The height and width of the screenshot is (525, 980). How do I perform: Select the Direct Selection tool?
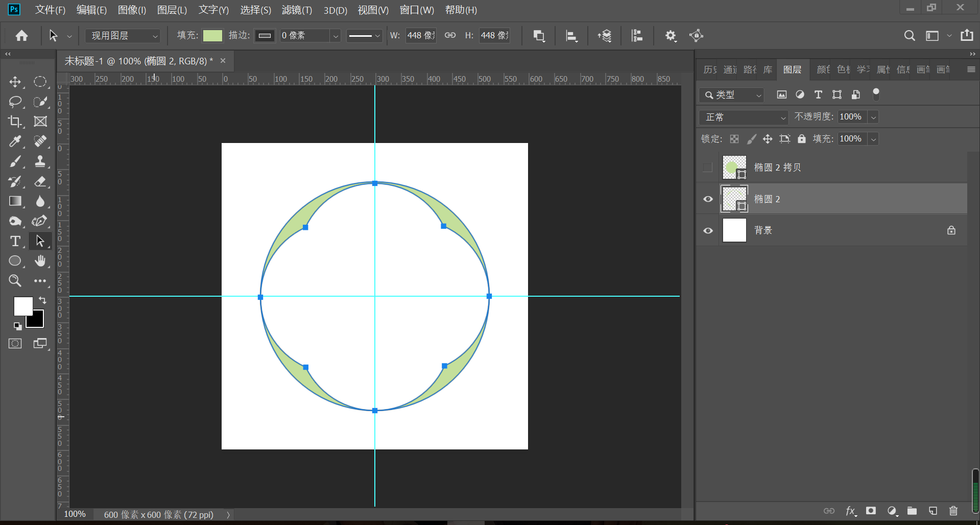pyautogui.click(x=40, y=241)
